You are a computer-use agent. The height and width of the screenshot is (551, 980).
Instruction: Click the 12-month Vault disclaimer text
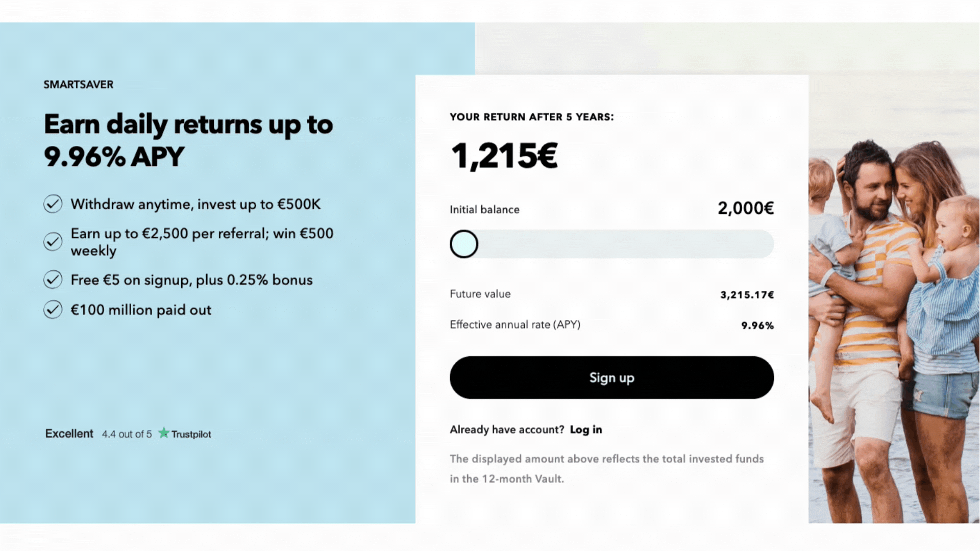[x=606, y=469]
